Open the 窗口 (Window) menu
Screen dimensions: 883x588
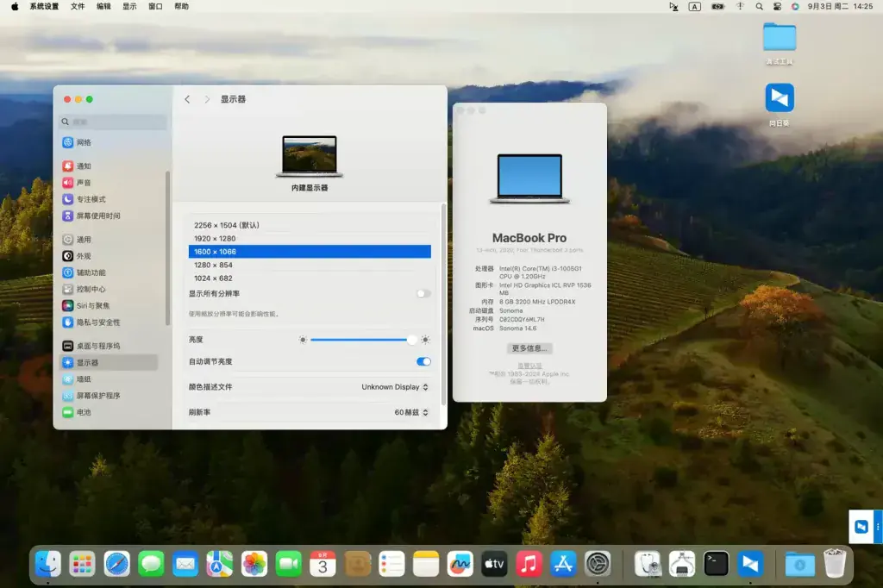tap(155, 6)
